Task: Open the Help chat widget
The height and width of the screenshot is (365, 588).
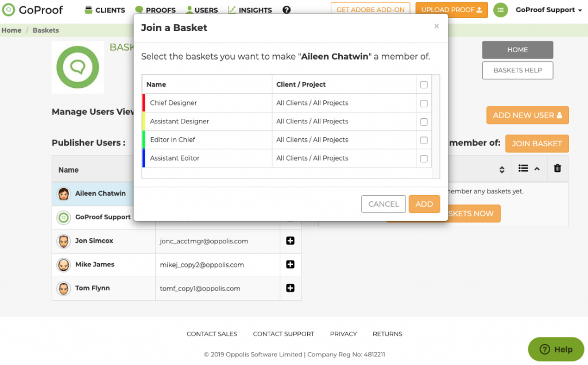Action: [x=556, y=350]
